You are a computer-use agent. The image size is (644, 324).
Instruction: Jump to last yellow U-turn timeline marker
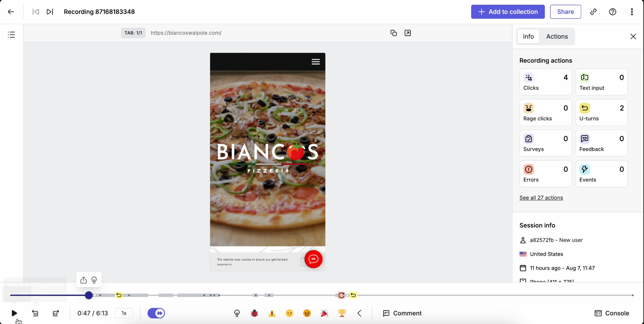[x=353, y=295]
